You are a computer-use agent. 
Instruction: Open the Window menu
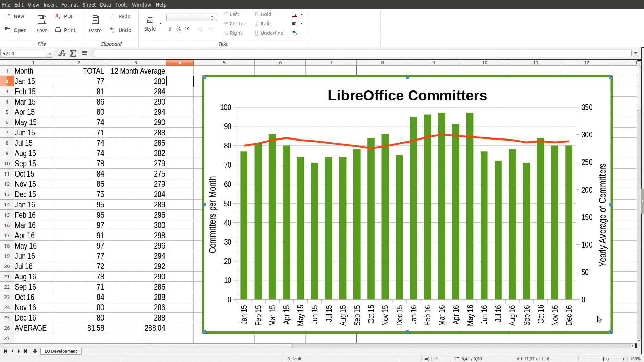point(142,4)
